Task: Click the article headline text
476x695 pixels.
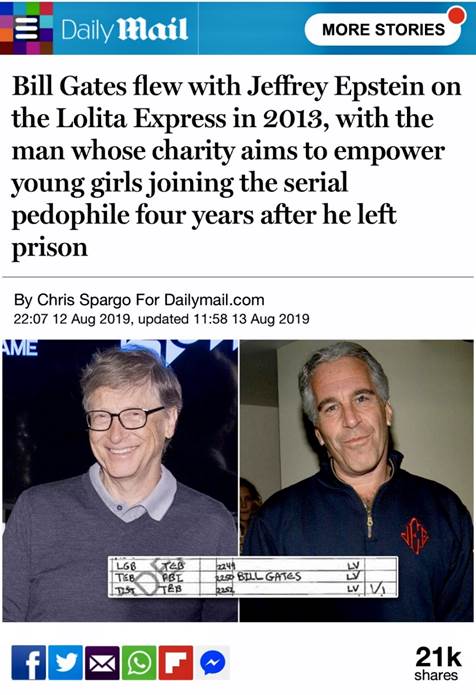Action: [236, 166]
